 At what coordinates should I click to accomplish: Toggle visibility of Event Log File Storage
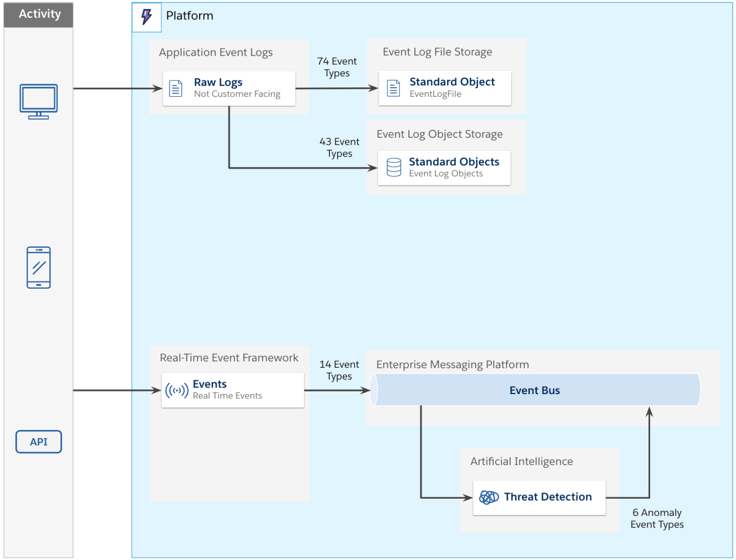pyautogui.click(x=437, y=52)
